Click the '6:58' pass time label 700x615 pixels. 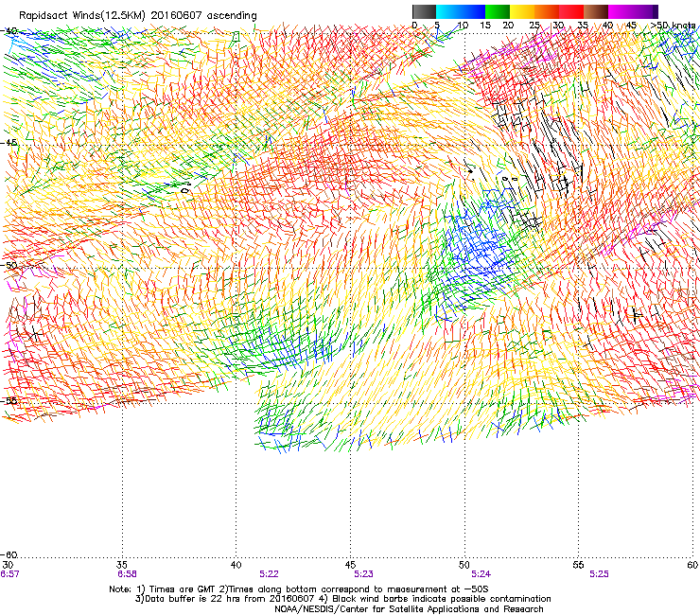(127, 574)
